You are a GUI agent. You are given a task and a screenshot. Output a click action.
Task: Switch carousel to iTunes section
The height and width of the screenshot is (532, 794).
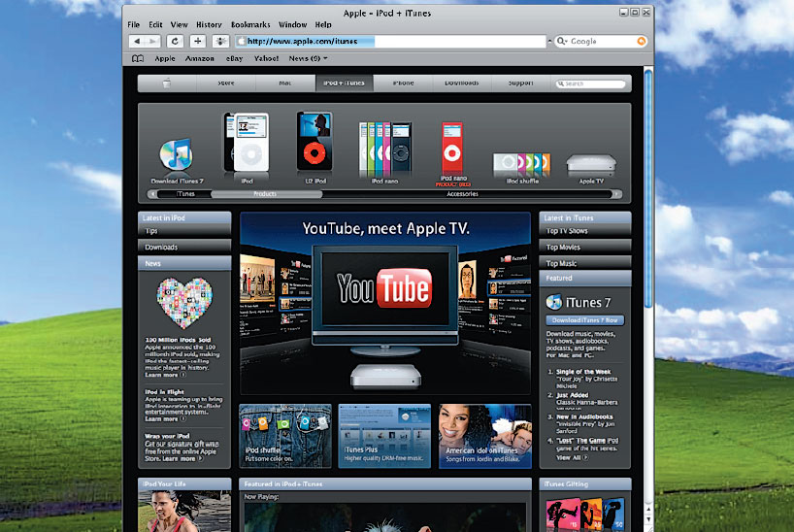(185, 193)
